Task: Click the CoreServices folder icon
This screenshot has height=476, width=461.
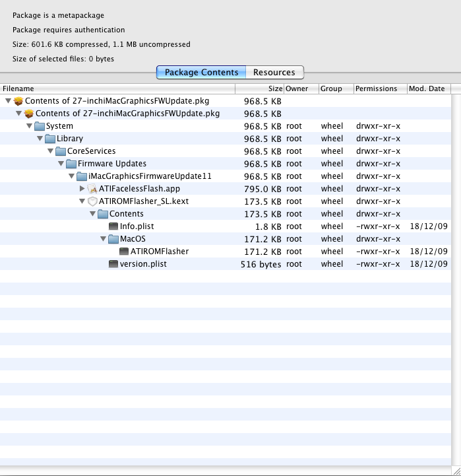Action: click(x=61, y=151)
